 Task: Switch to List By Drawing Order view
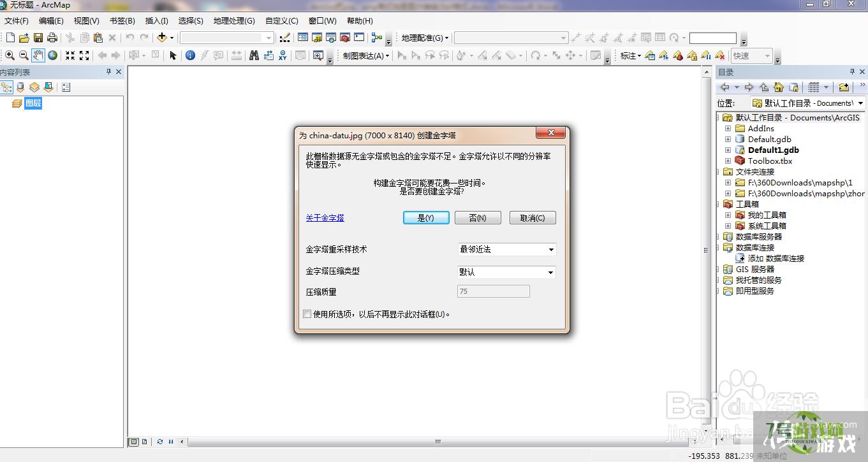(6, 87)
